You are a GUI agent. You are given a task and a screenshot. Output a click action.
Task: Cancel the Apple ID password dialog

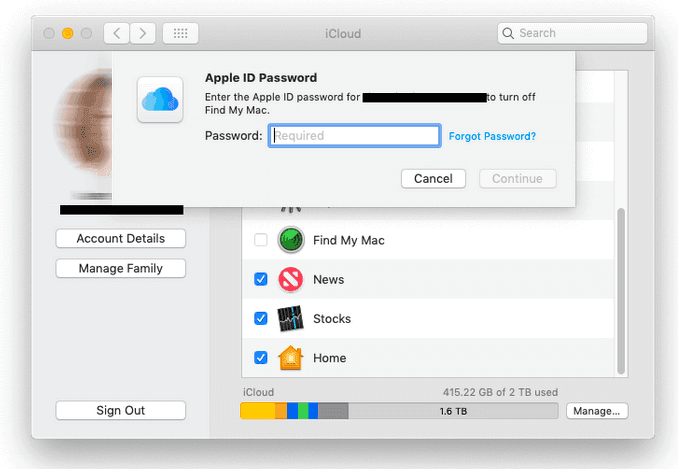click(x=433, y=179)
